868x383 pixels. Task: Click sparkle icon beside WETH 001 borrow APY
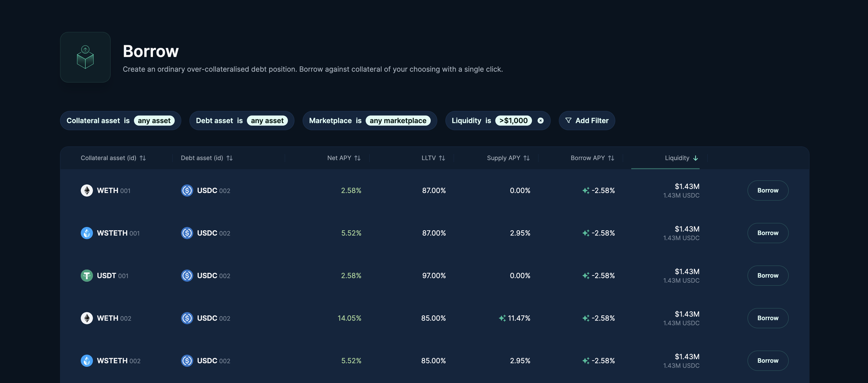coord(586,190)
